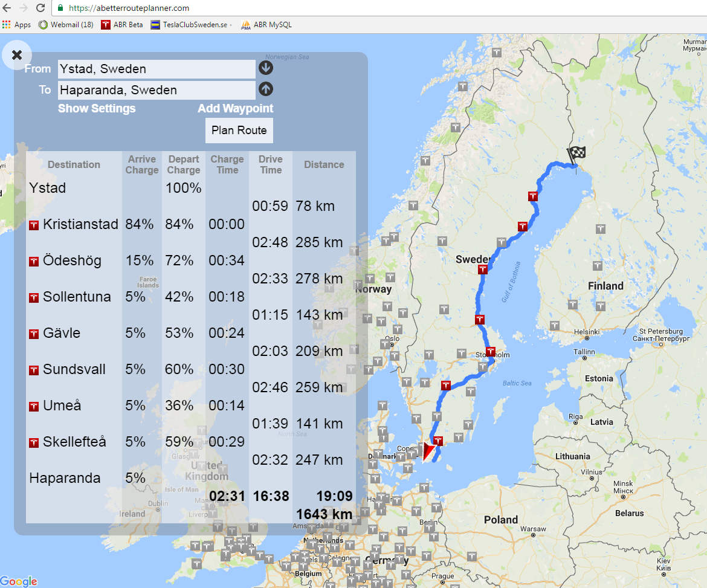
Task: Reload the current page
Action: [x=40, y=8]
